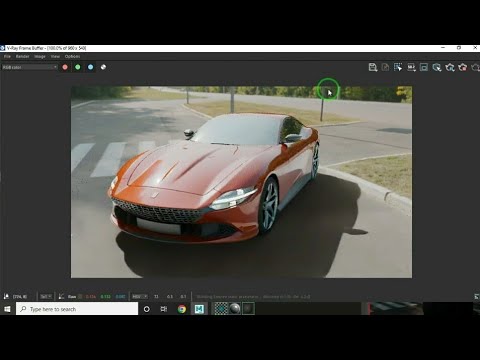Click the teapot start interactive render icon

tap(450, 68)
